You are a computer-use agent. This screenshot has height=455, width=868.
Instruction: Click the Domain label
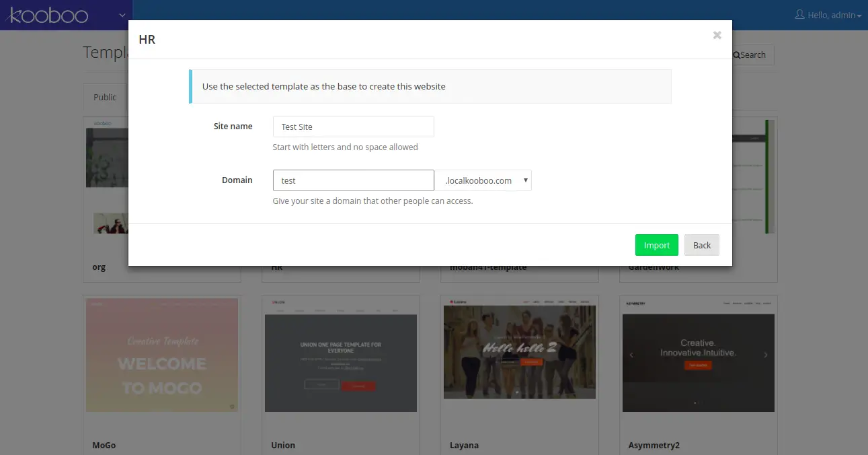click(237, 180)
